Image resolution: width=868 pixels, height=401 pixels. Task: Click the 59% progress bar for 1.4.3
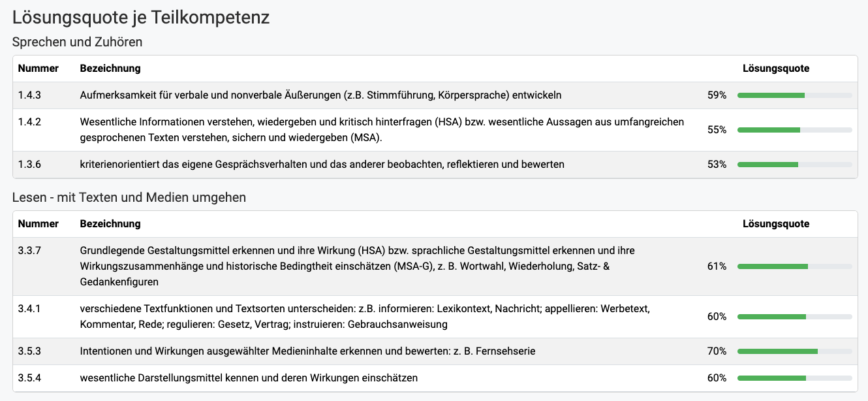click(x=794, y=95)
